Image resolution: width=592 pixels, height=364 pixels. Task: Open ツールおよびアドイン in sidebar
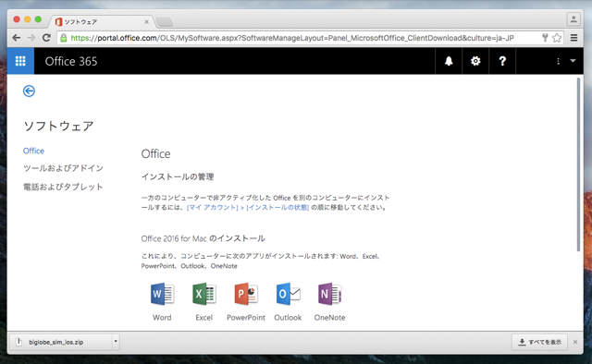click(63, 168)
